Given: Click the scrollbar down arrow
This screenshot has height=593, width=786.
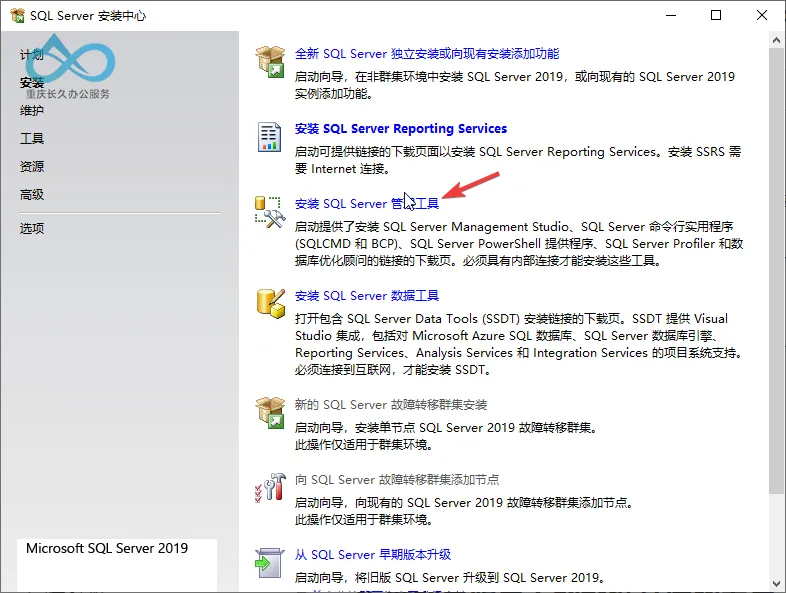Looking at the screenshot, I should coord(776,583).
